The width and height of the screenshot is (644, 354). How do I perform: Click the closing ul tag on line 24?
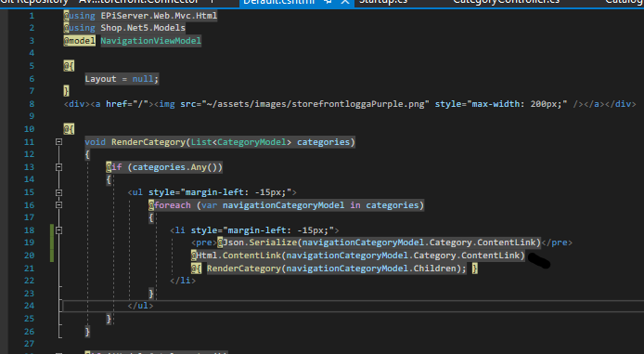coord(140,306)
